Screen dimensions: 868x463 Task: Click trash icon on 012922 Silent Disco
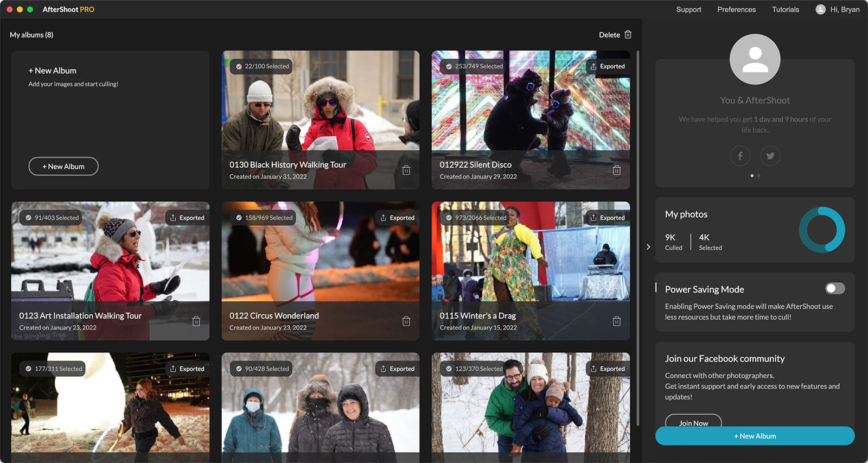click(x=616, y=170)
